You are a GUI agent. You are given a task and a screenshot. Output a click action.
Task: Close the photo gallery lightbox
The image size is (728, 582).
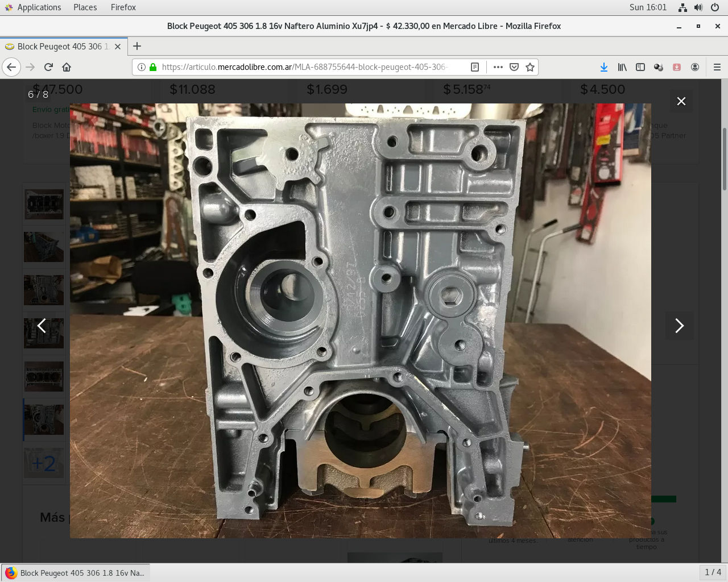point(681,101)
